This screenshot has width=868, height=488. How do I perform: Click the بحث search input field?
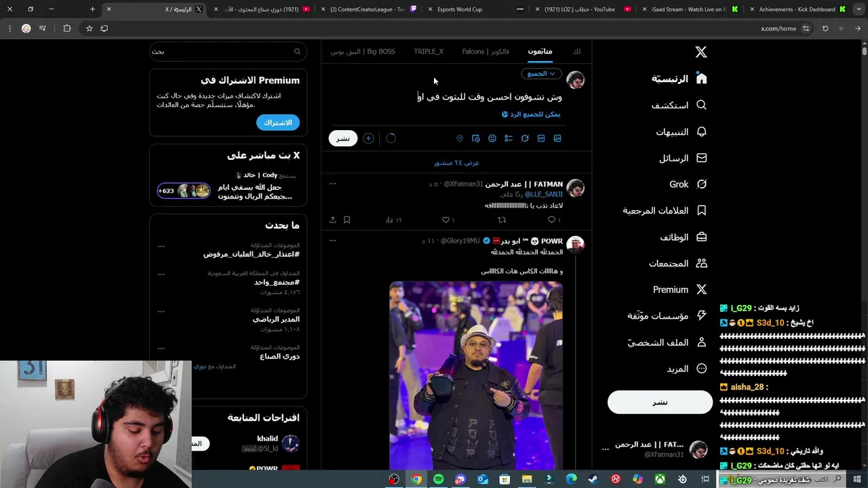[x=228, y=52]
